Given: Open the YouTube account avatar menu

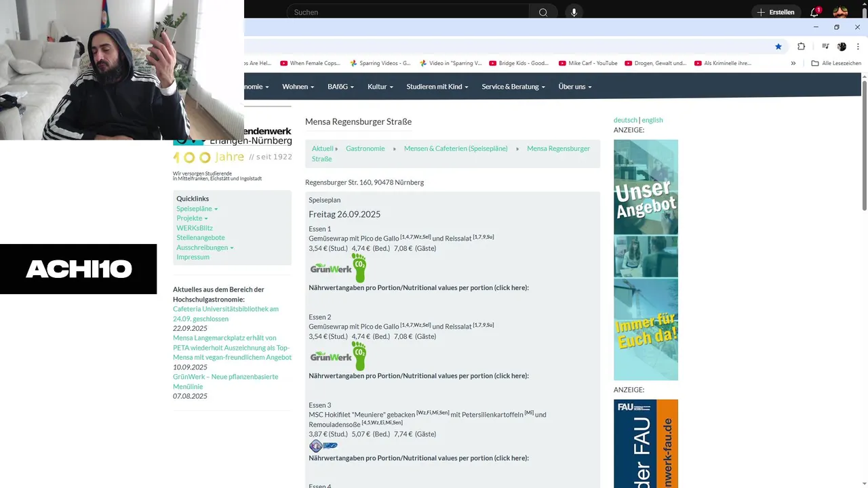Looking at the screenshot, I should pos(840,12).
